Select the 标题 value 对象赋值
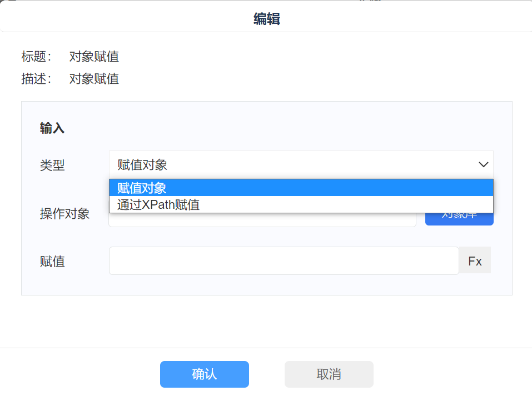 coord(94,57)
